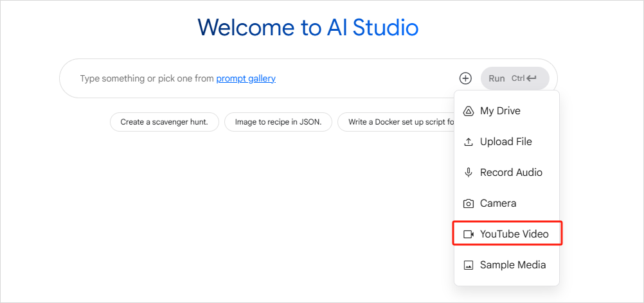Viewport: 644px width, 303px height.
Task: Select the Camera text label in menu
Action: point(498,203)
